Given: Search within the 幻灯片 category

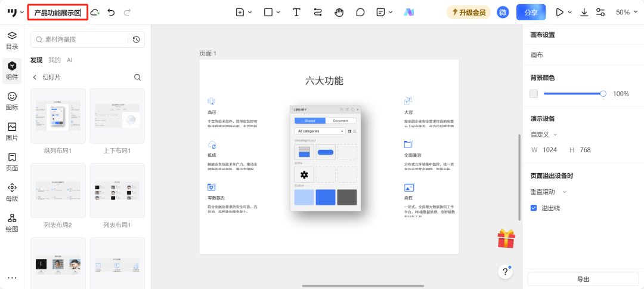Looking at the screenshot, I should [138, 77].
